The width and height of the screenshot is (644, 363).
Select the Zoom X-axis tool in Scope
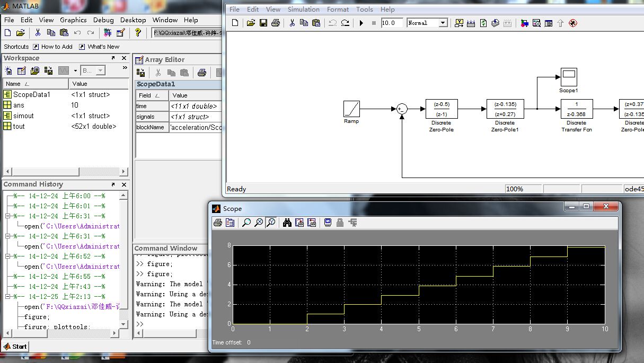pos(259,223)
